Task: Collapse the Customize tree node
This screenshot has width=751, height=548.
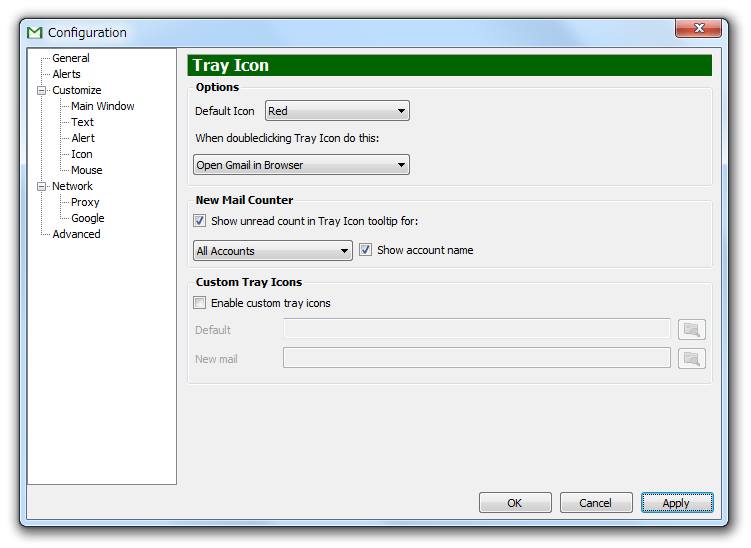Action: coord(42,90)
